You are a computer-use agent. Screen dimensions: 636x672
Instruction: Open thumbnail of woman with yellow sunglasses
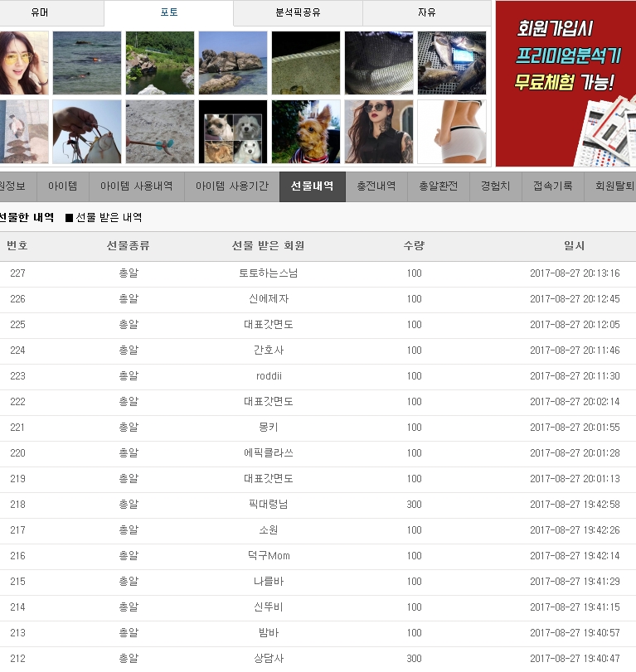click(x=23, y=63)
